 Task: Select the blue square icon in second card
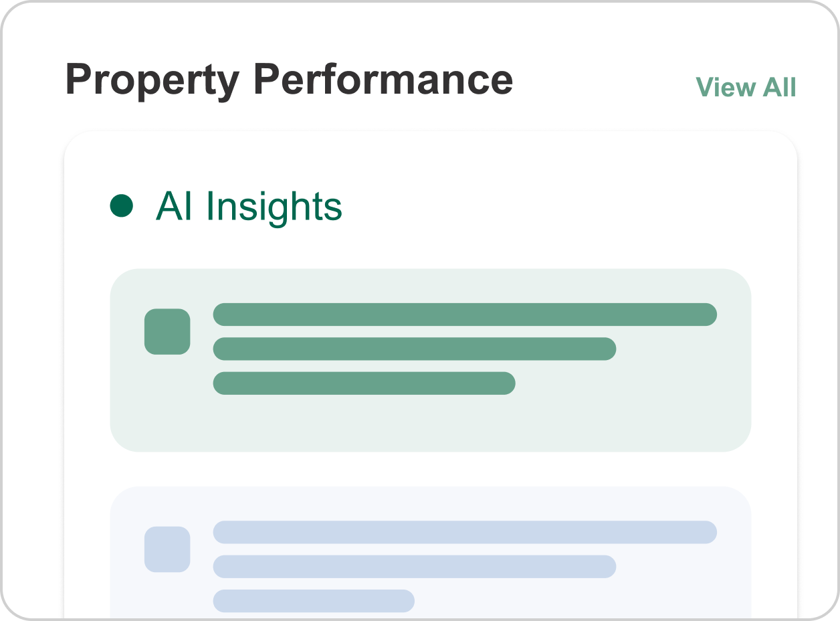coord(167,549)
